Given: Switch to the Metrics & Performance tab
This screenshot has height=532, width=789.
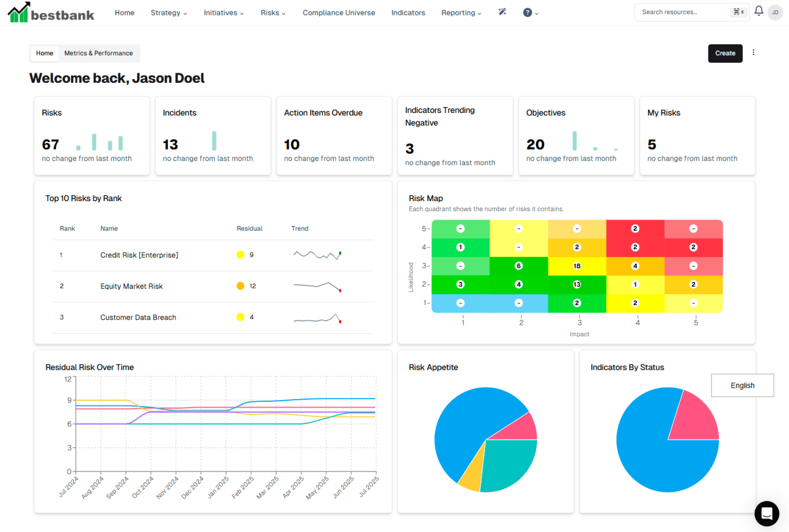Looking at the screenshot, I should point(98,53).
